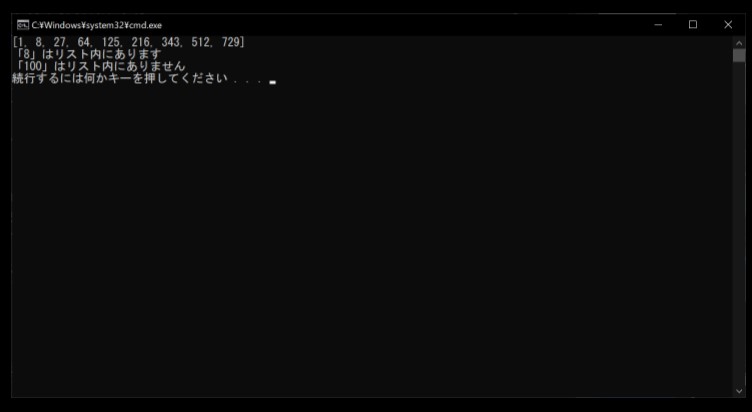Click the line 「100」はリスト内にありません
Viewport: 752px width, 412px height.
(x=99, y=66)
